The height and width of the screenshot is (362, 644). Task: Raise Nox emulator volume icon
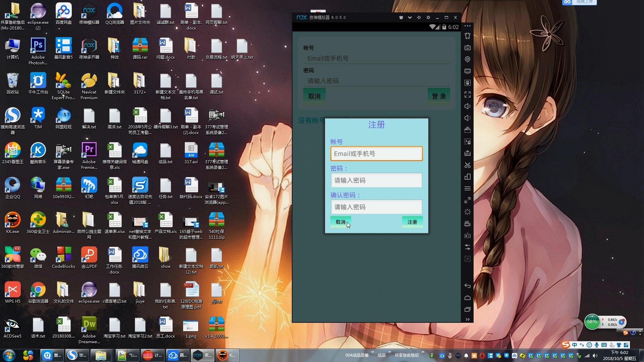468,106
